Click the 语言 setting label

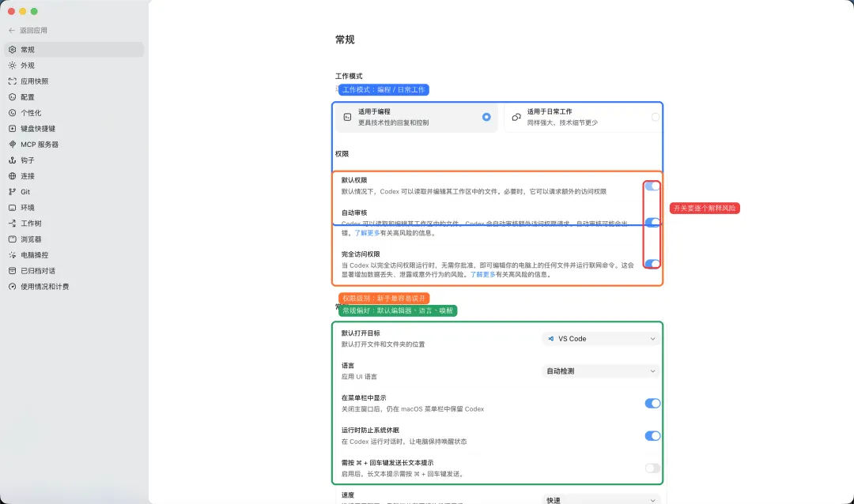click(347, 366)
